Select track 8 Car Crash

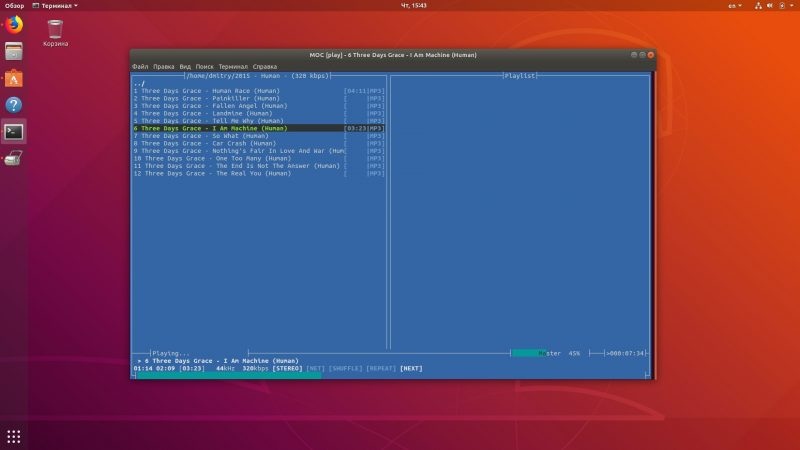pos(259,143)
